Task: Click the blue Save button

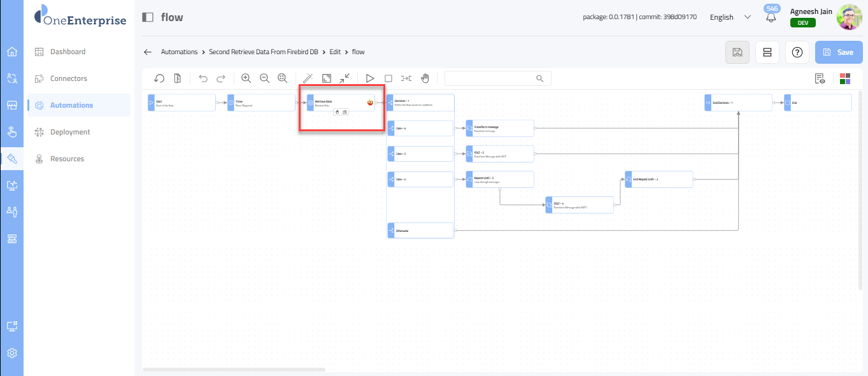Action: click(838, 52)
